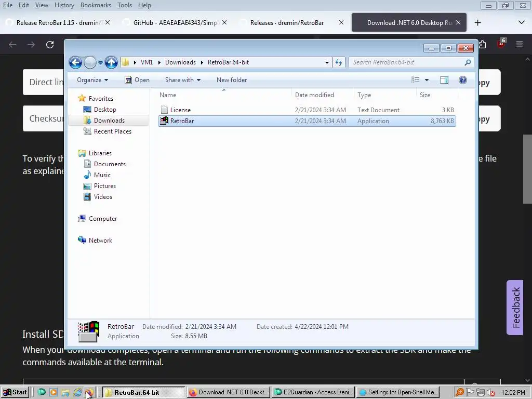Open Firefox Edit menu
The width and height of the screenshot is (532, 399).
tap(23, 5)
